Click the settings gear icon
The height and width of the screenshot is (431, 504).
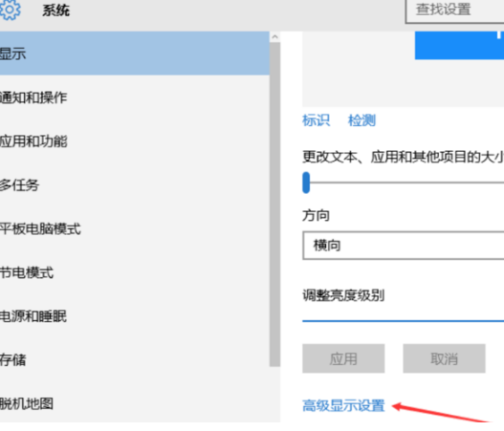click(x=10, y=10)
